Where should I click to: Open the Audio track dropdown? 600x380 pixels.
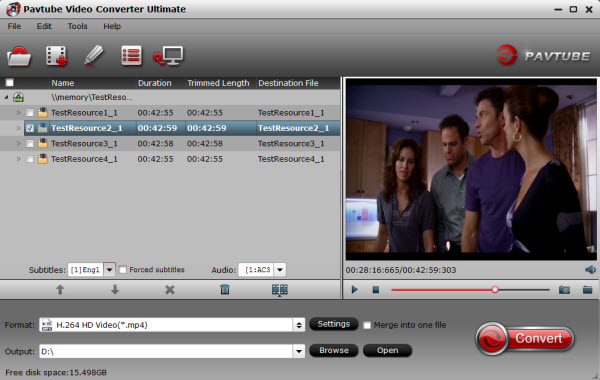click(280, 270)
